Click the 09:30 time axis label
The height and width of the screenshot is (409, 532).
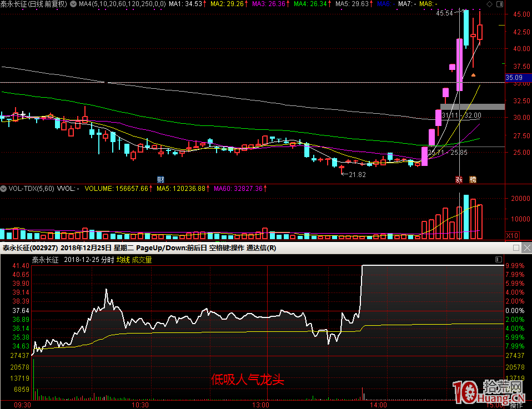point(22,405)
